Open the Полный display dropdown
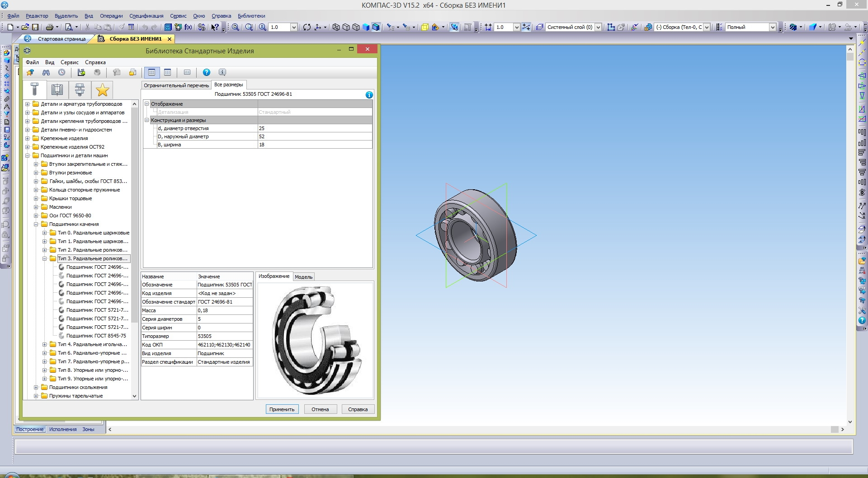Viewport: 868px width, 478px height. [773, 27]
